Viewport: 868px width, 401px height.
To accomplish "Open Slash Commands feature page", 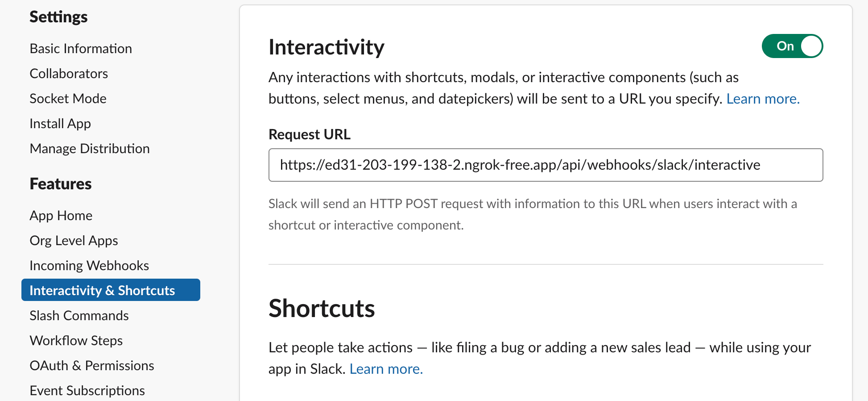I will 79,316.
